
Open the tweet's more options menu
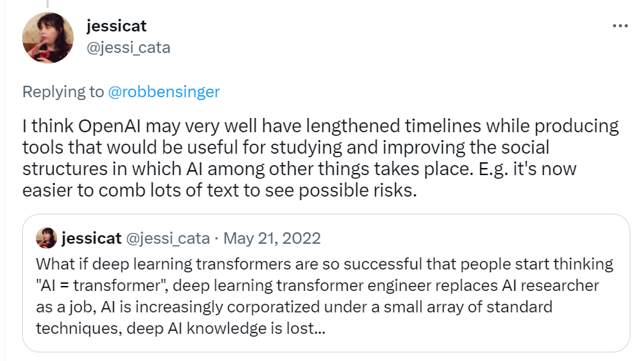[x=620, y=26]
